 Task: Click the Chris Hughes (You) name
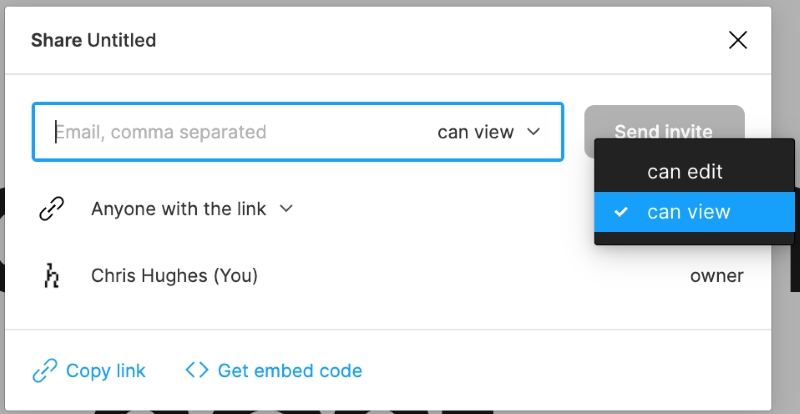click(174, 276)
